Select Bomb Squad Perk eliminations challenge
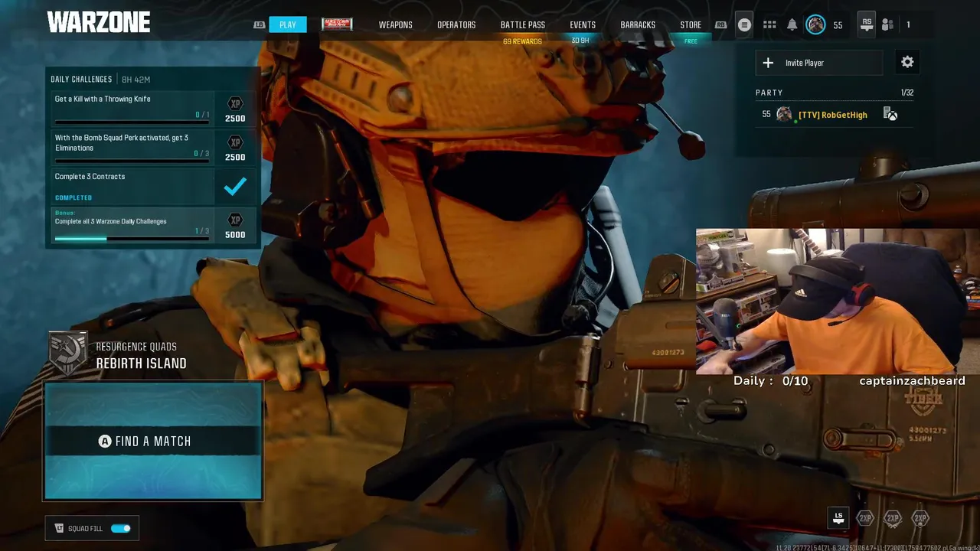 [132, 148]
